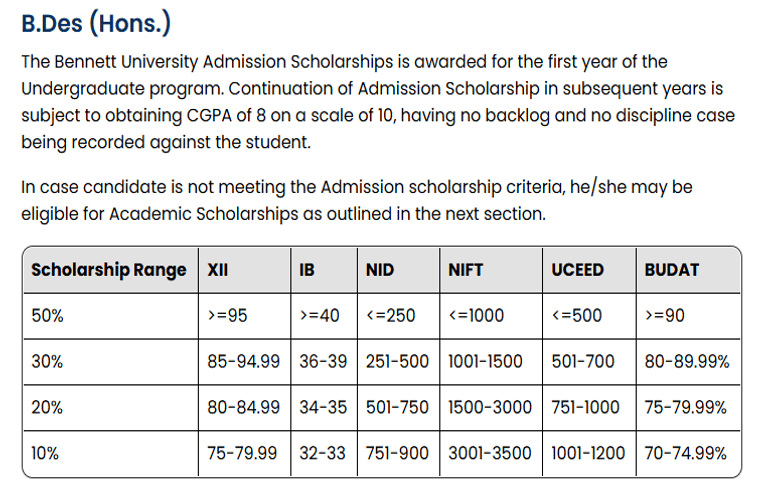The height and width of the screenshot is (498, 766).
Task: Click the BUDAT column header
Action: (672, 270)
